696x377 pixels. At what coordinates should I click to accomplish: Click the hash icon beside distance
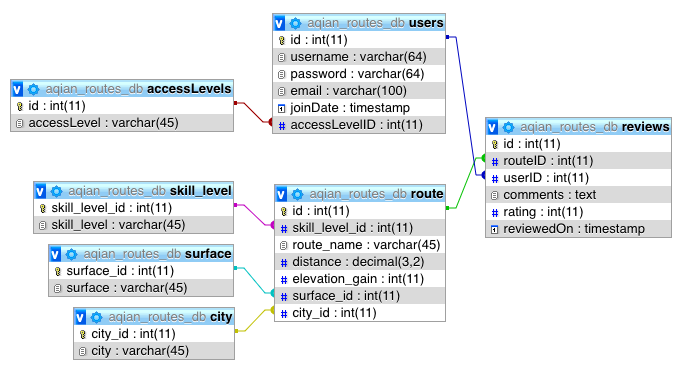point(284,262)
